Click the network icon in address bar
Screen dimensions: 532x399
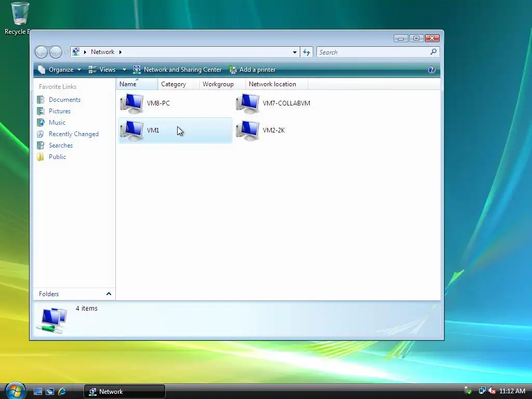(x=76, y=52)
